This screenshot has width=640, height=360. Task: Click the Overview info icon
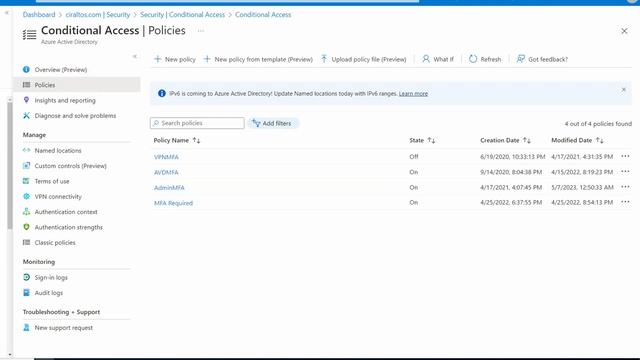pos(27,69)
